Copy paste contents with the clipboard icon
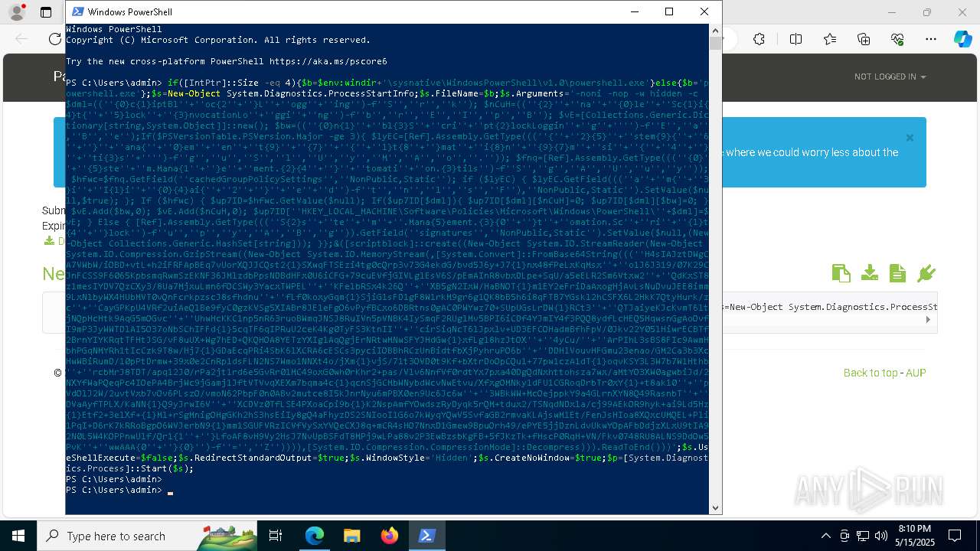980x551 pixels. tap(841, 273)
